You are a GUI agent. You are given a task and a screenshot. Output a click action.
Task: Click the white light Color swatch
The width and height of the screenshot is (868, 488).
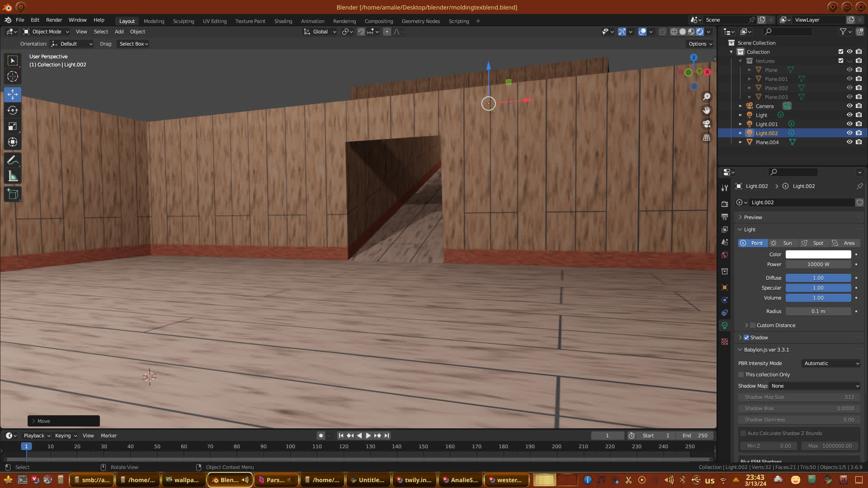[x=818, y=254]
